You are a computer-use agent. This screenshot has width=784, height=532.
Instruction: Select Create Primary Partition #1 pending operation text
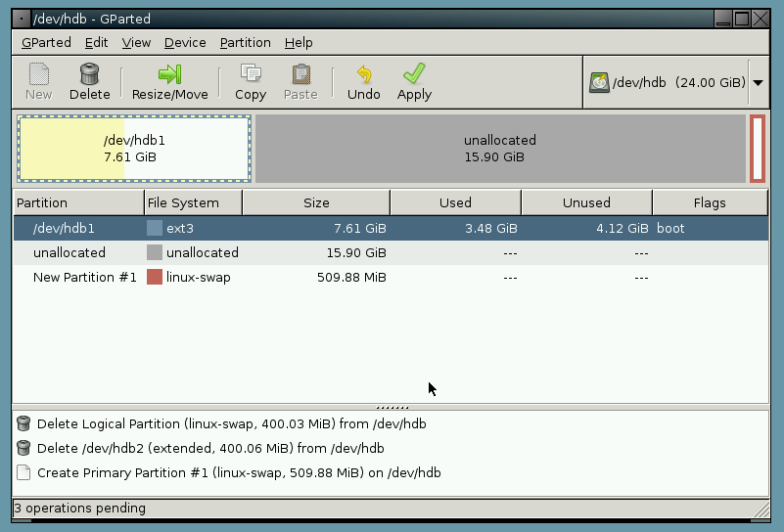point(239,473)
